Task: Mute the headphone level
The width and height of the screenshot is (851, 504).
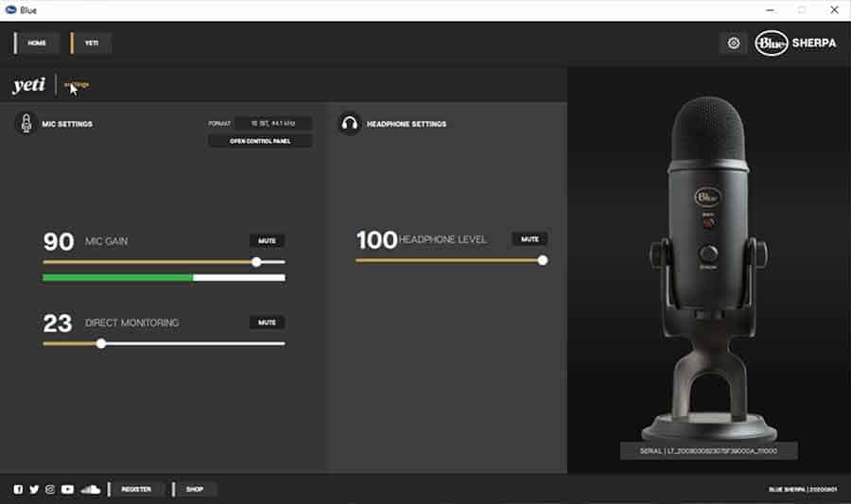Action: pos(530,239)
